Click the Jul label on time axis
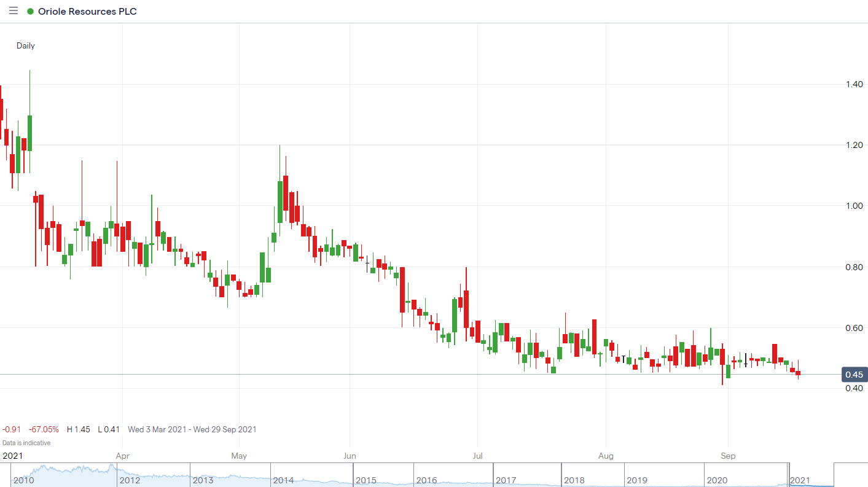Viewport: 868px width, 487px height. point(477,456)
